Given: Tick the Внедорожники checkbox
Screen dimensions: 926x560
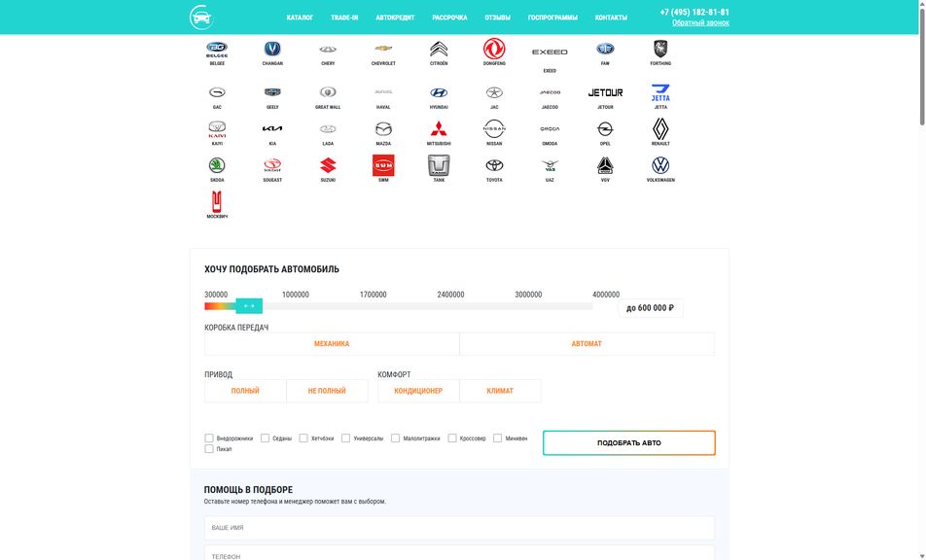Looking at the screenshot, I should coord(208,437).
